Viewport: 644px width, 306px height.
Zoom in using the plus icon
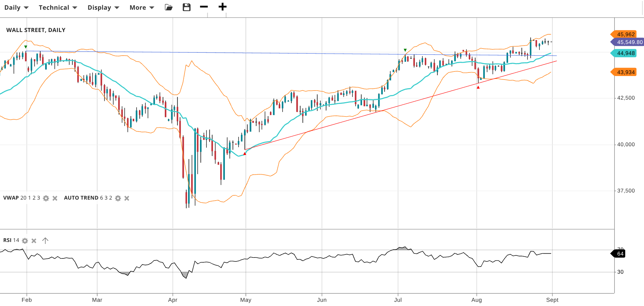coord(222,7)
